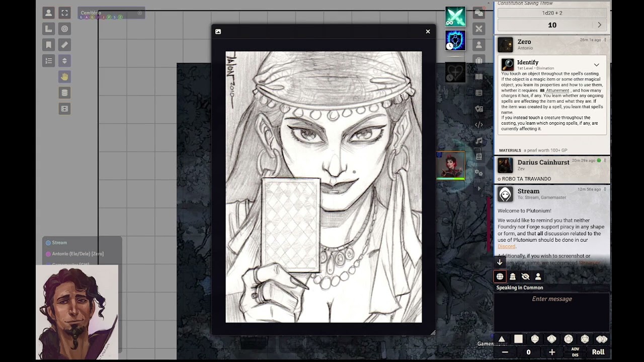Screen dimensions: 644x362
Task: Click Darius Cainhurst chat avatar
Action: pos(505,165)
